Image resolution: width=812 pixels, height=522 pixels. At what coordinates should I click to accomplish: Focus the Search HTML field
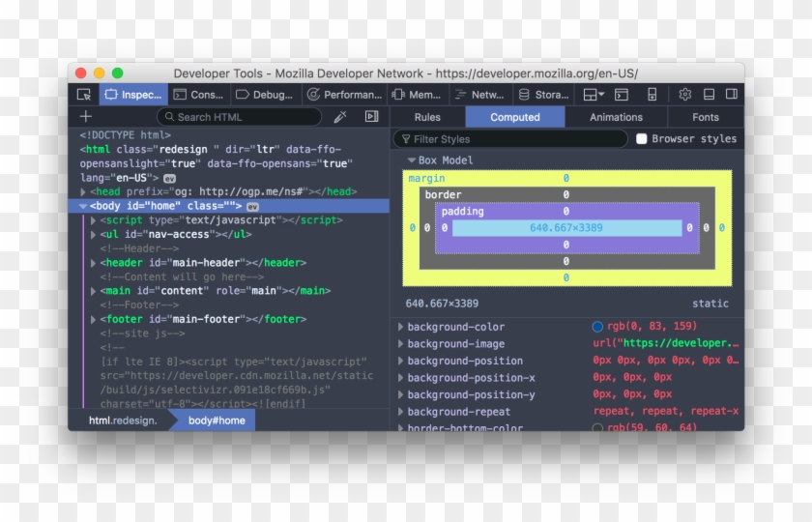[244, 117]
